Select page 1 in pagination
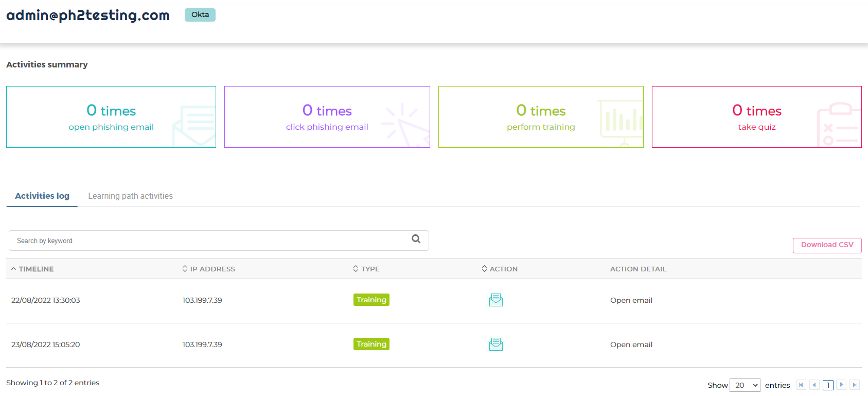868x396 pixels. tap(828, 385)
